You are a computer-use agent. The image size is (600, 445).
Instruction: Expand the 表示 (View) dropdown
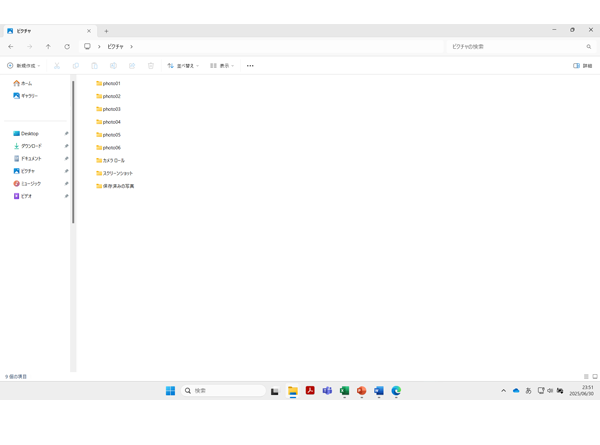222,66
